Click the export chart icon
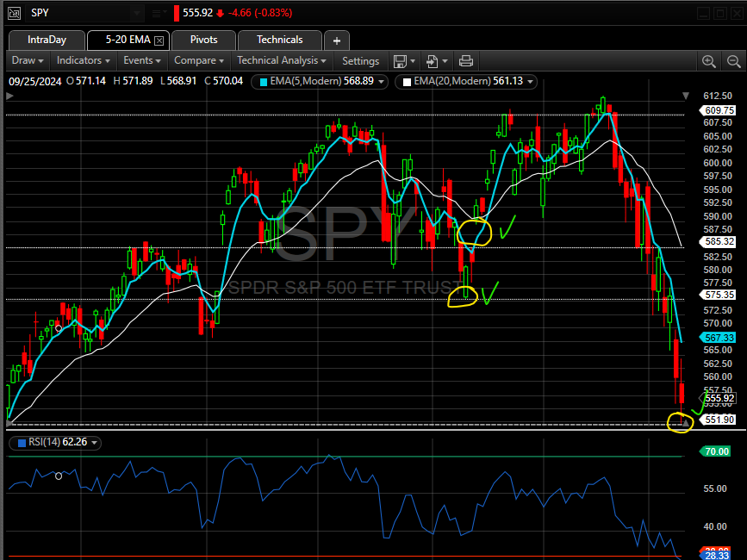 [433, 61]
